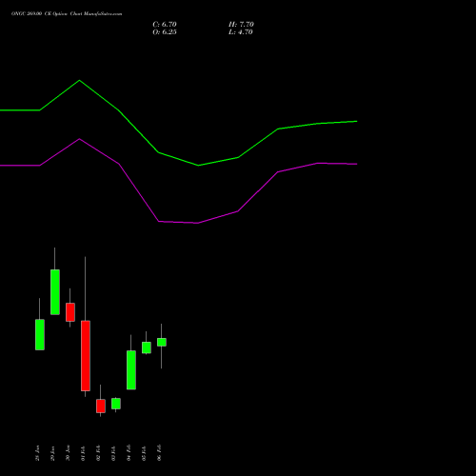
Task: Select the 05 Feb date label
Action: pyautogui.click(x=144, y=453)
